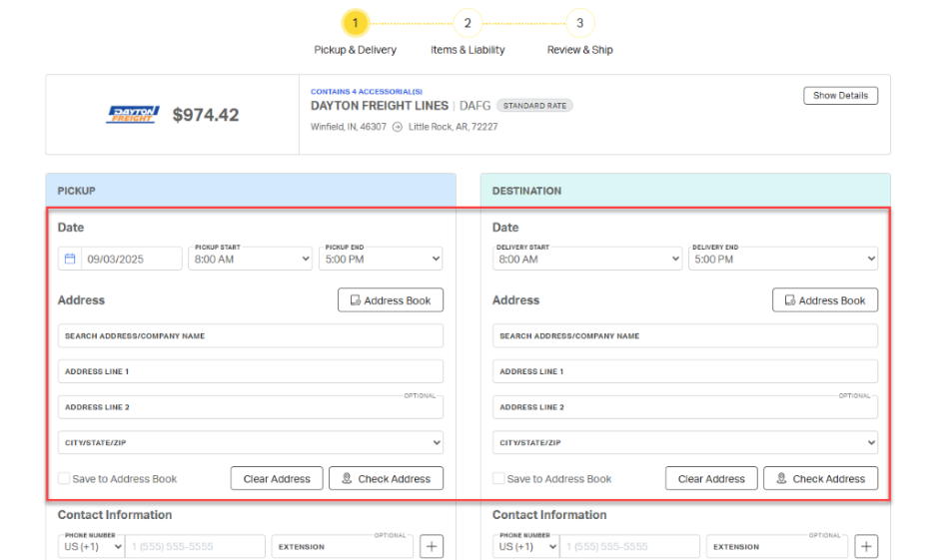Click the Little Rock, AR, 72227 text
The width and height of the screenshot is (935, 560).
tap(454, 127)
